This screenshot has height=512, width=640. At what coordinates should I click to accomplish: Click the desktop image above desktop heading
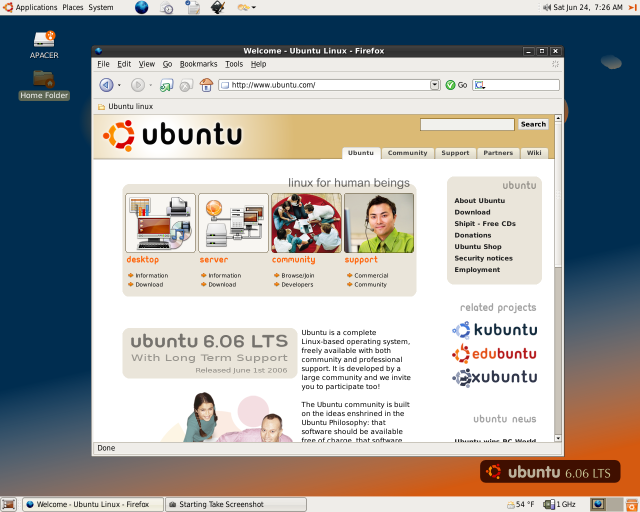pos(160,223)
